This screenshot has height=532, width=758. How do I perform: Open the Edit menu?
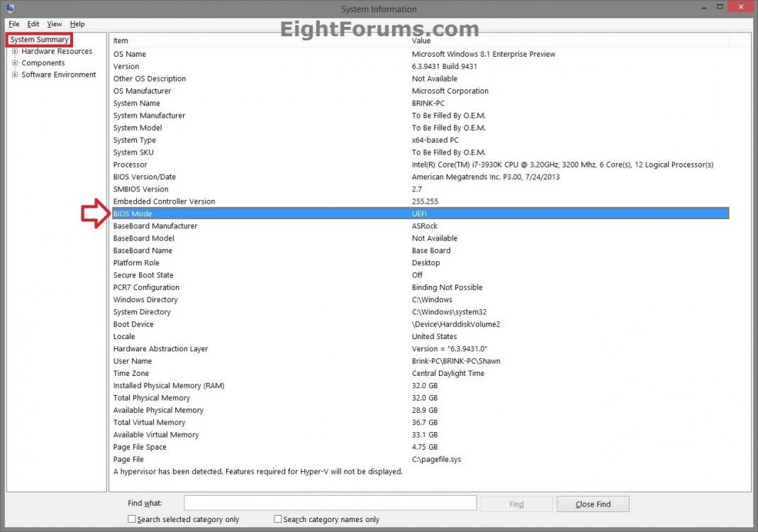tap(33, 24)
